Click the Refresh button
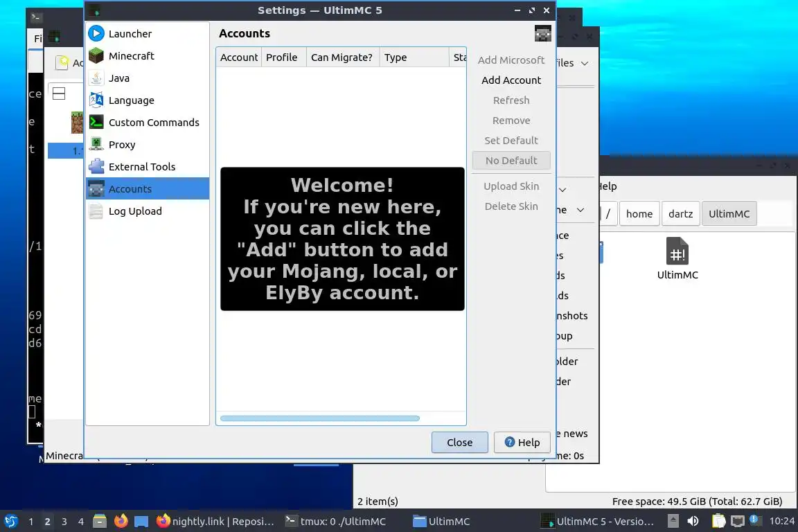 pos(511,100)
